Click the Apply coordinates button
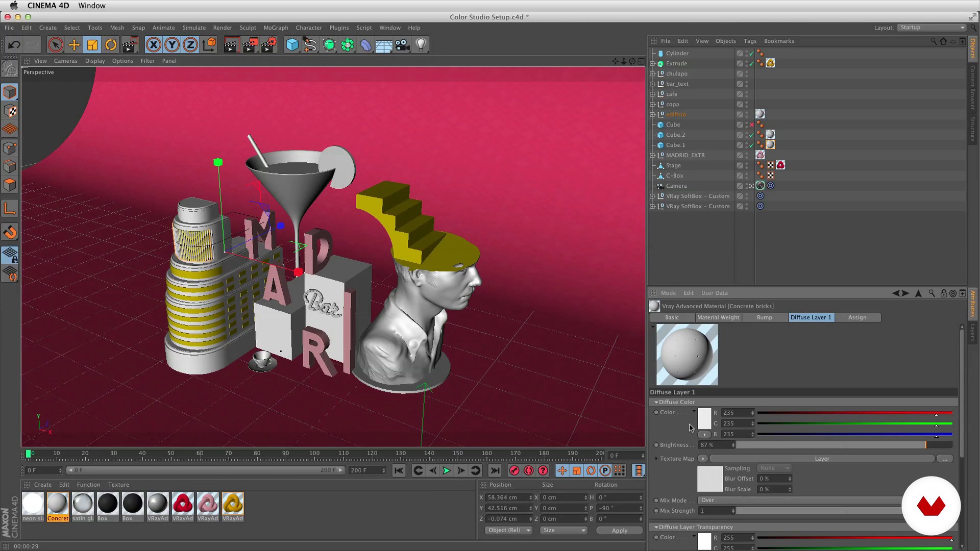Image resolution: width=980 pixels, height=551 pixels. tap(619, 531)
